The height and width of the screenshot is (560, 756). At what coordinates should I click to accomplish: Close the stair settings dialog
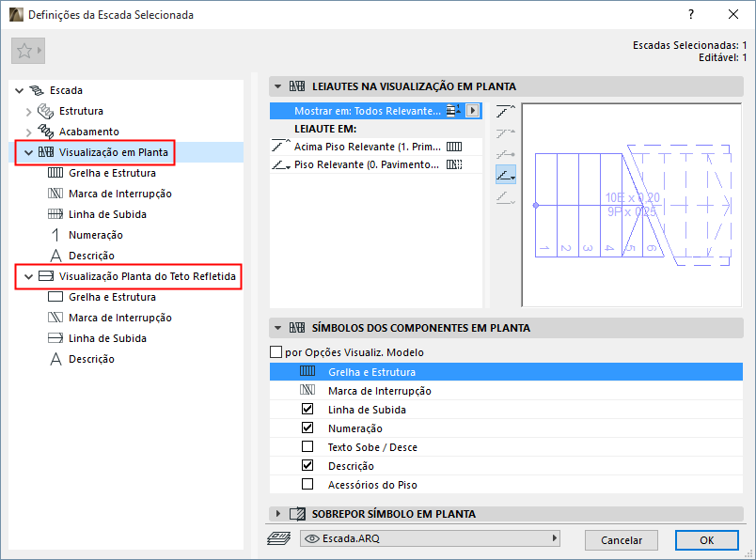click(732, 14)
